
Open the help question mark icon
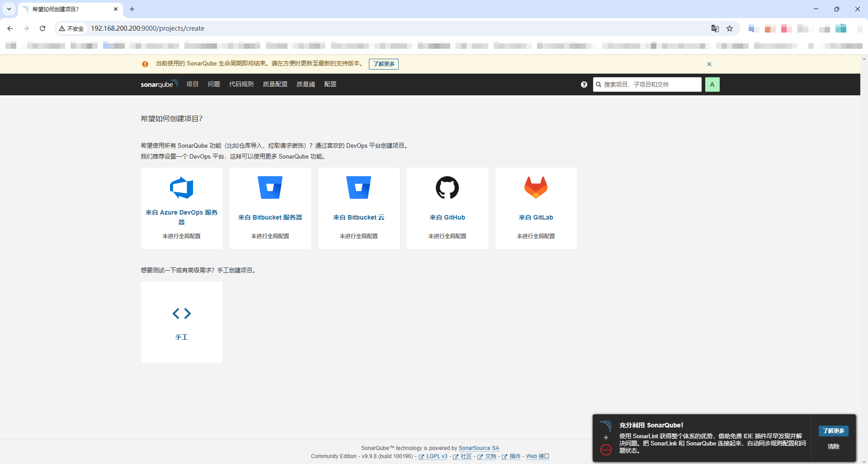584,84
